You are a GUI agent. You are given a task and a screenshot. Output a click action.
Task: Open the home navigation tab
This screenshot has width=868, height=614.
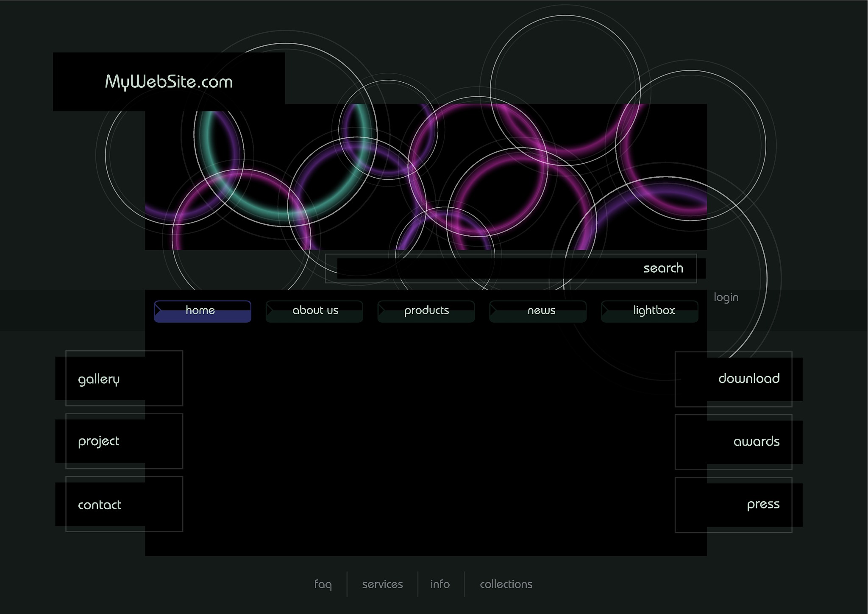pyautogui.click(x=202, y=311)
